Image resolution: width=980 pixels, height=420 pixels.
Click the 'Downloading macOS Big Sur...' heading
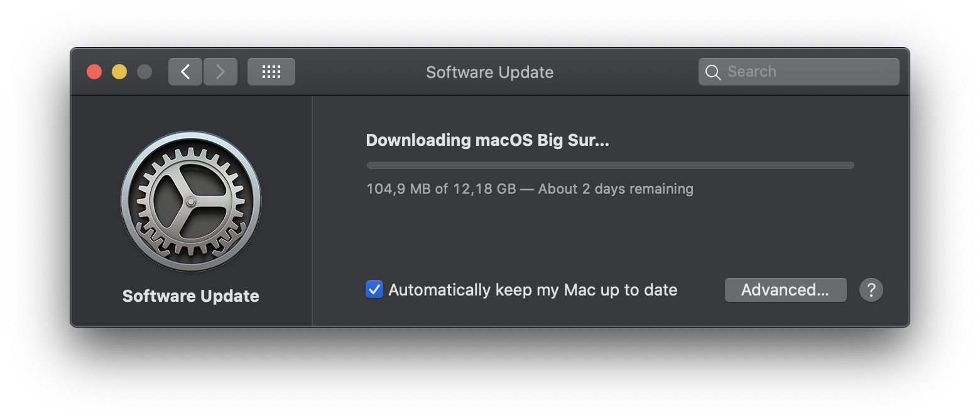click(487, 140)
